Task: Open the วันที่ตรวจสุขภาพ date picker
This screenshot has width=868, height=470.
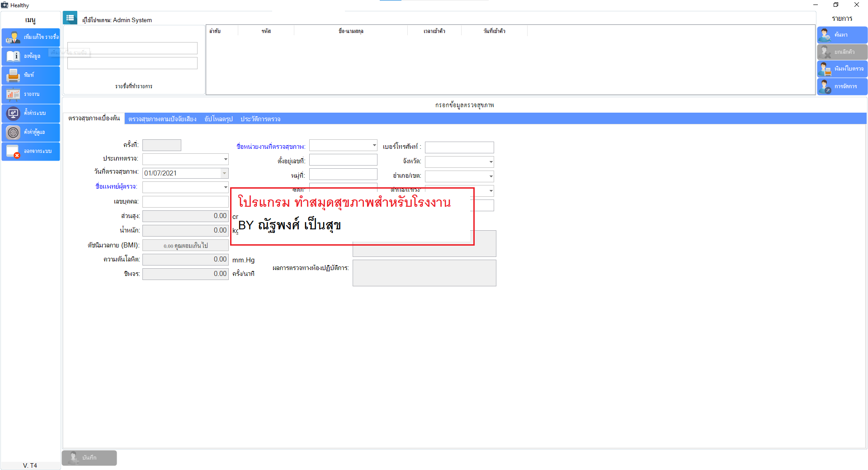Action: tap(224, 173)
